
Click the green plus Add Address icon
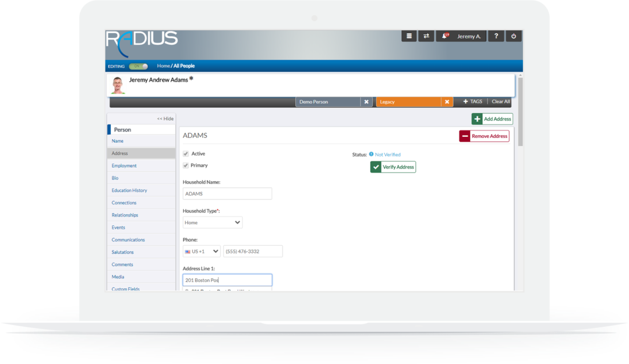click(477, 119)
